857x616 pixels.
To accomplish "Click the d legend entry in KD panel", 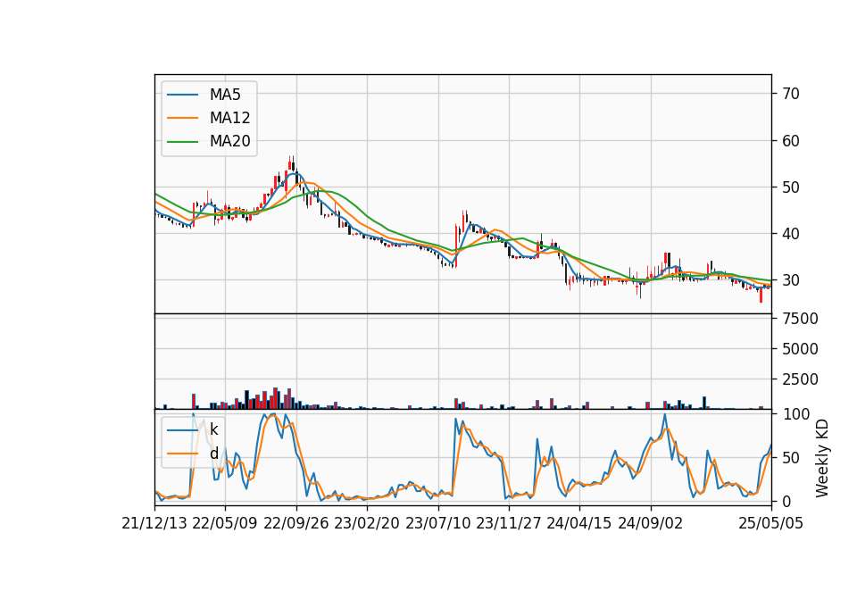I will click(x=213, y=454).
